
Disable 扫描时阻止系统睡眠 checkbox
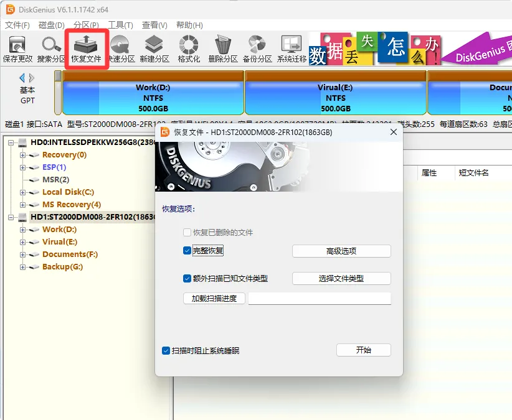(166, 350)
